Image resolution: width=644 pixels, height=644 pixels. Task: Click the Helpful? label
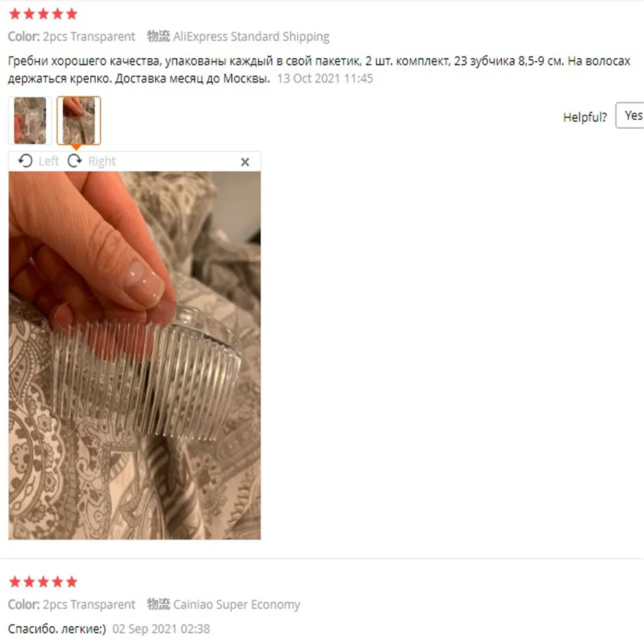click(x=585, y=117)
